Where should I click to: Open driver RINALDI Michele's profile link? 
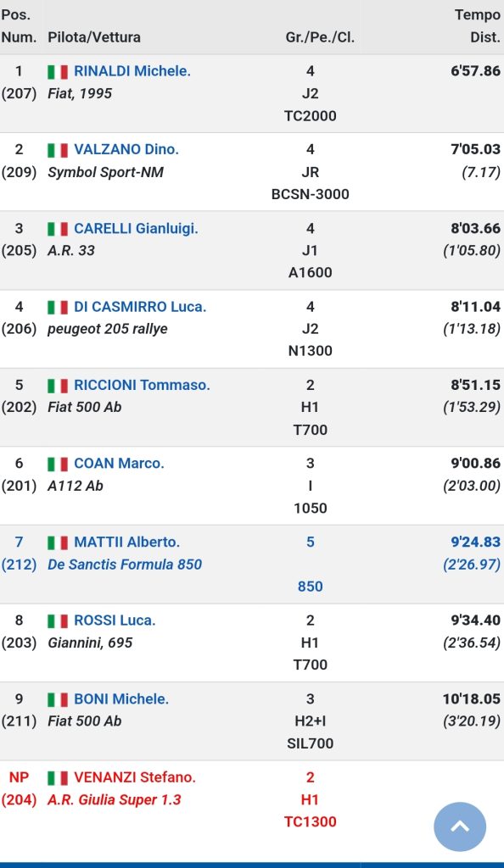[x=132, y=71]
